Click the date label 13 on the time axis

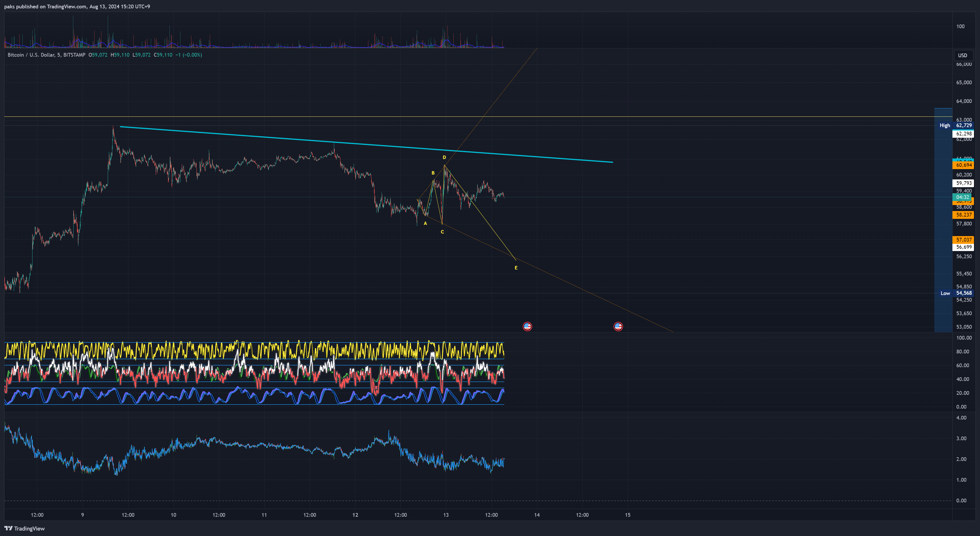pos(446,515)
